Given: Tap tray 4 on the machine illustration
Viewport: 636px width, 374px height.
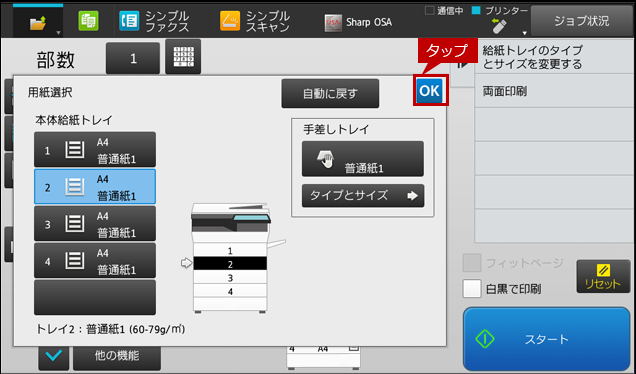Looking at the screenshot, I should coord(230,291).
